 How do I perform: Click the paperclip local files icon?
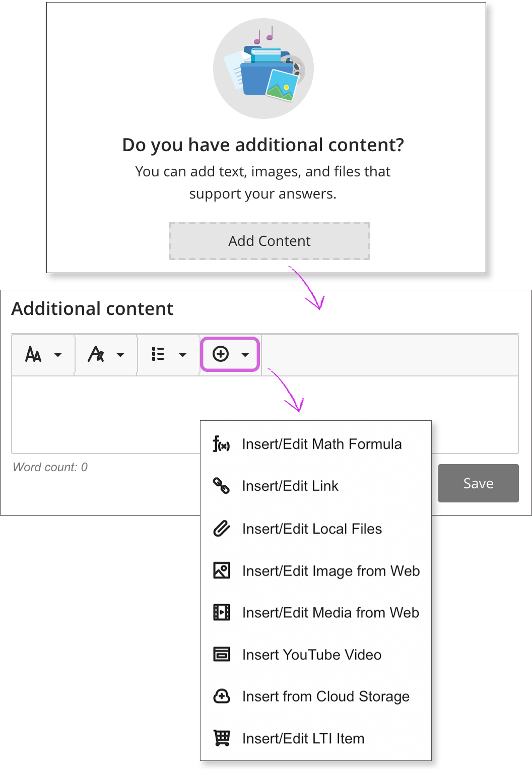tap(221, 528)
